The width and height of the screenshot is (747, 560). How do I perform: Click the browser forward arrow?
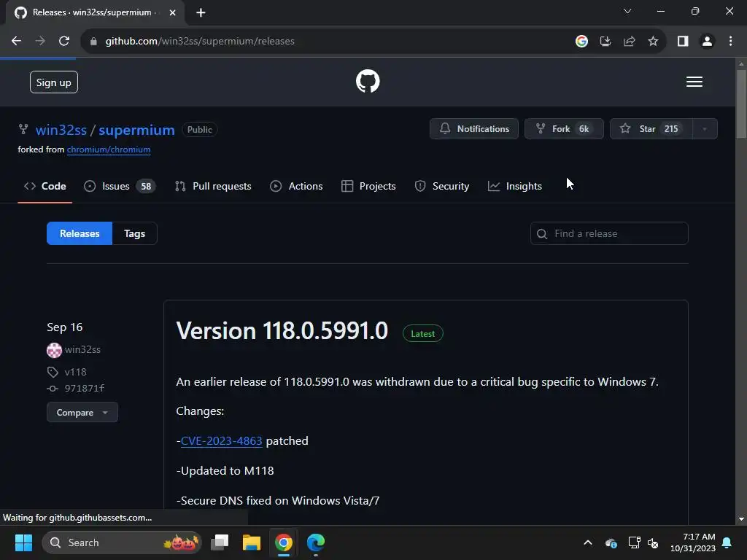[x=41, y=42]
